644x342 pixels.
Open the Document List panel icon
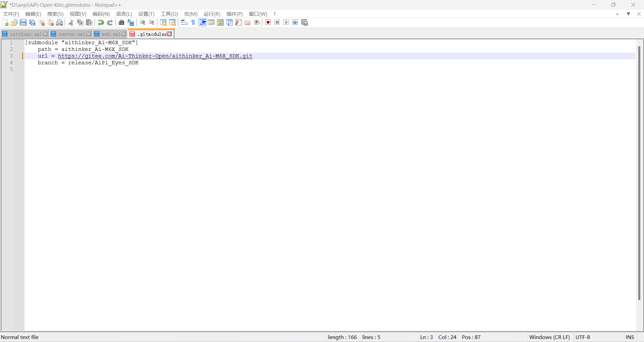point(229,22)
